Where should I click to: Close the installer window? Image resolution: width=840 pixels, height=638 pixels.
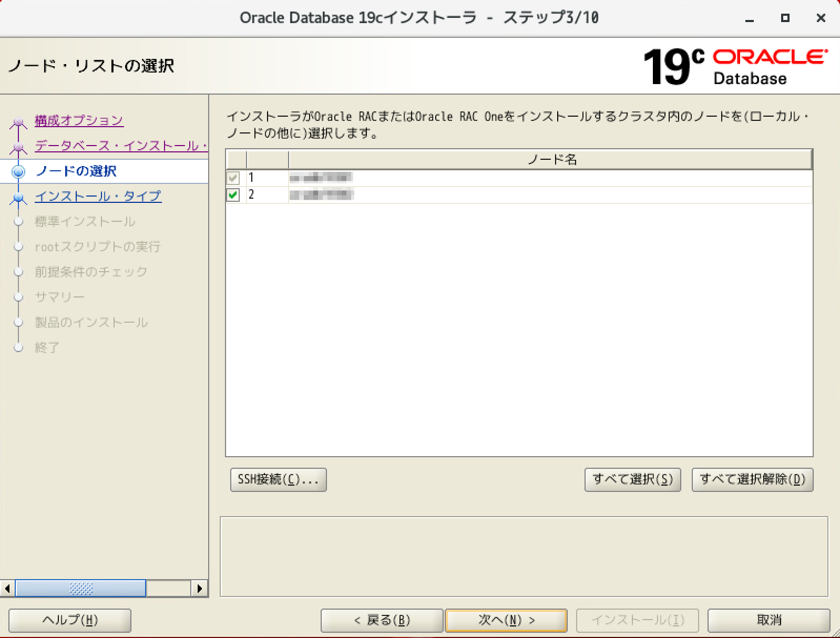821,18
